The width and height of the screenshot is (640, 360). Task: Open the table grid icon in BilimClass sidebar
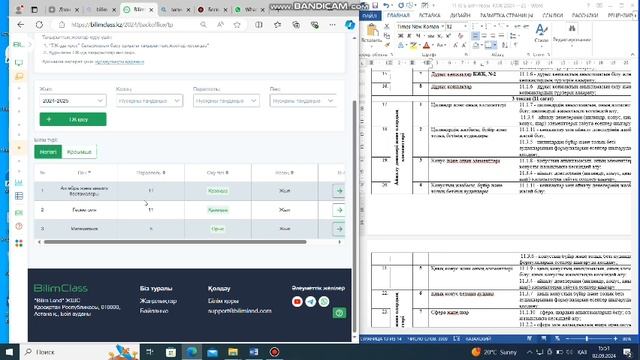(x=19, y=196)
